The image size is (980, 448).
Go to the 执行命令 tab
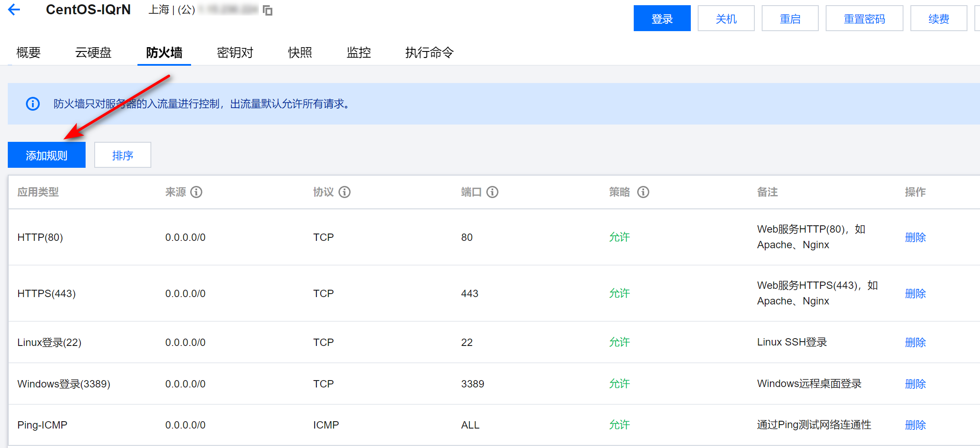tap(430, 53)
